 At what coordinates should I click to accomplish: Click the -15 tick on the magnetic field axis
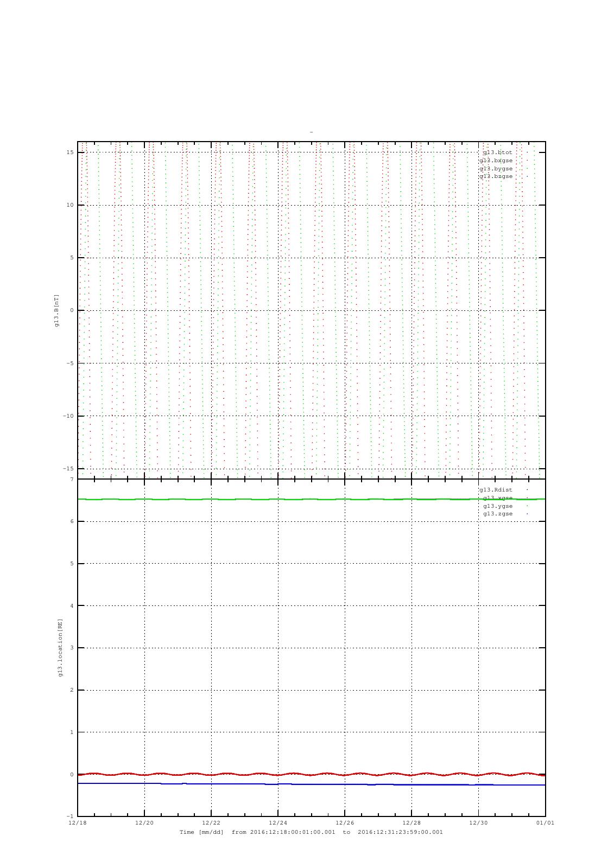point(68,469)
